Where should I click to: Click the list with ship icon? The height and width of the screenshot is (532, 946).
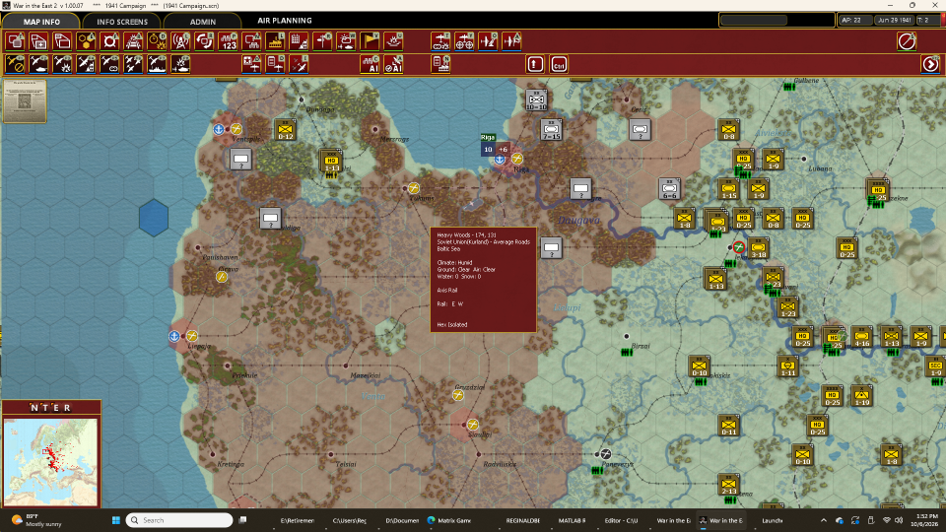(x=441, y=64)
